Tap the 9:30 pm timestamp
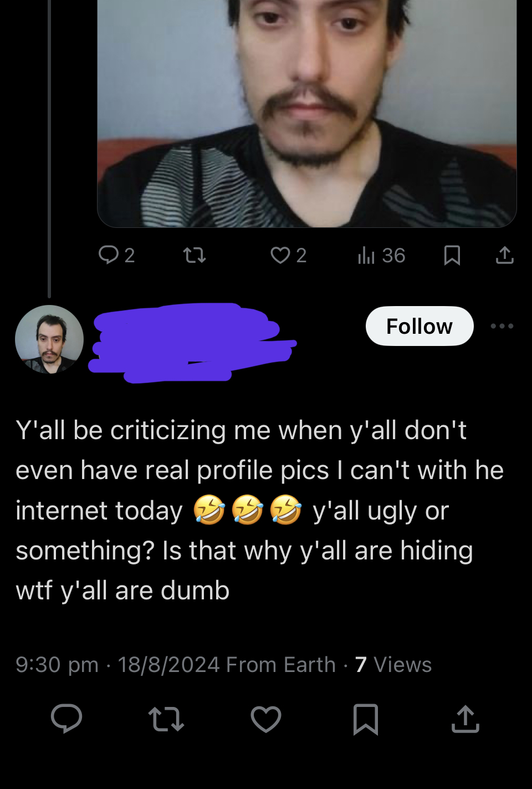Viewport: 532px width, 789px height. pos(57,664)
